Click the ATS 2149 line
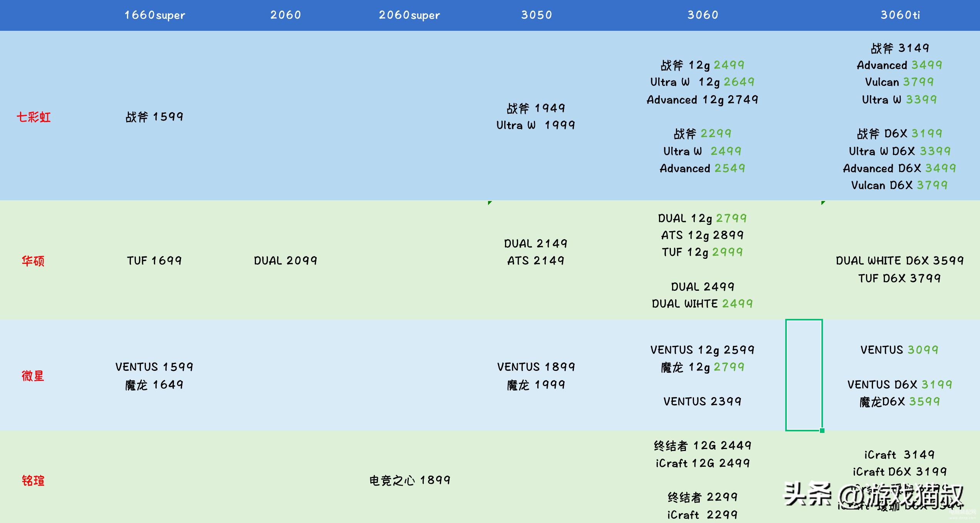This screenshot has height=523, width=980. (x=536, y=261)
